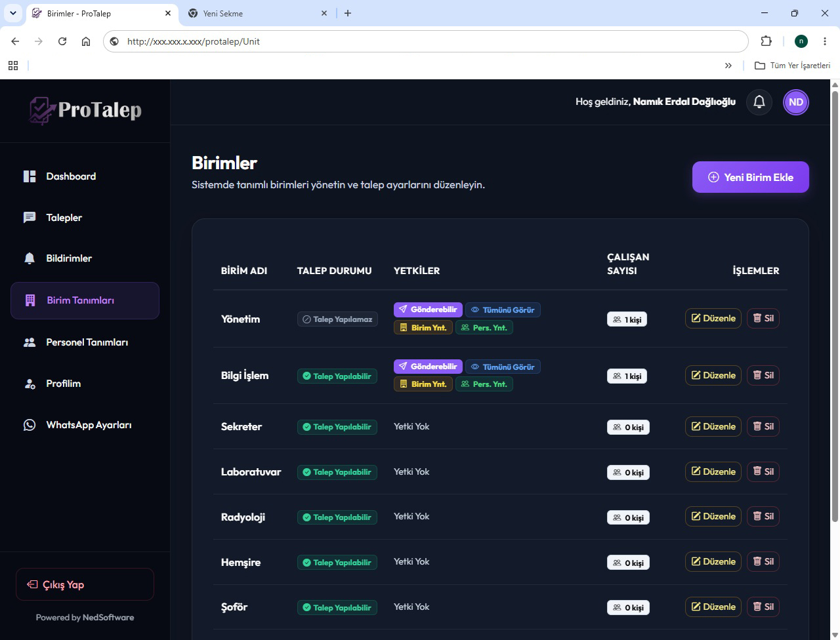This screenshot has width=840, height=640.
Task: Click the browser extensions puzzle icon
Action: (x=766, y=41)
